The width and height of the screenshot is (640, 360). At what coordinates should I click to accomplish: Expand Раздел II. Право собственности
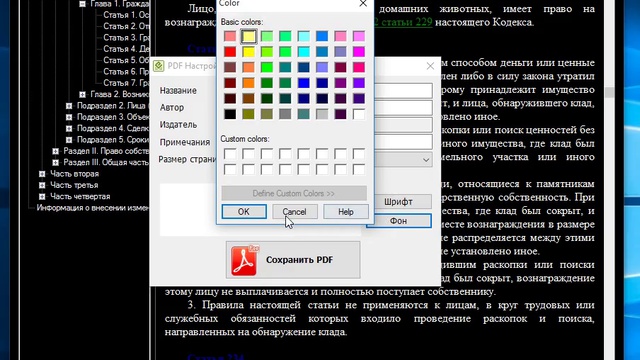(56, 151)
